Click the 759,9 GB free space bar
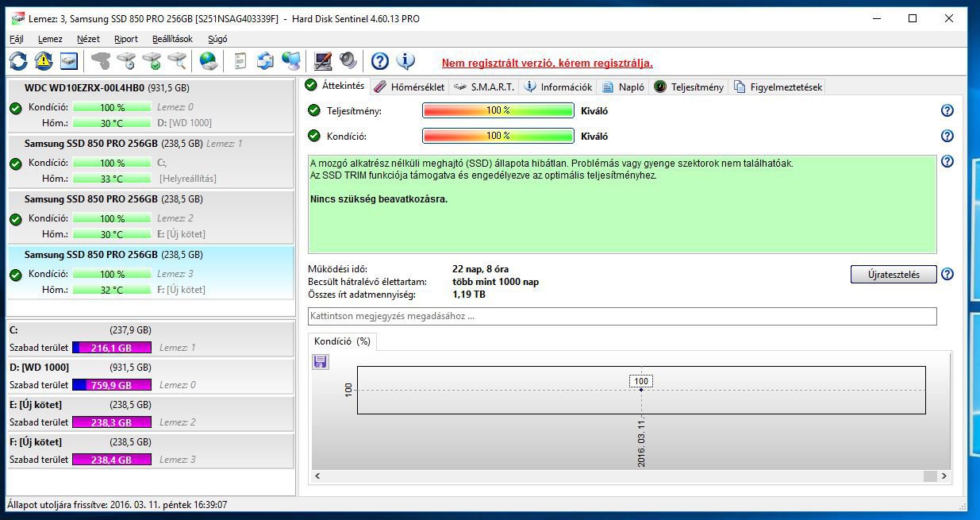The width and height of the screenshot is (980, 520). coord(111,385)
